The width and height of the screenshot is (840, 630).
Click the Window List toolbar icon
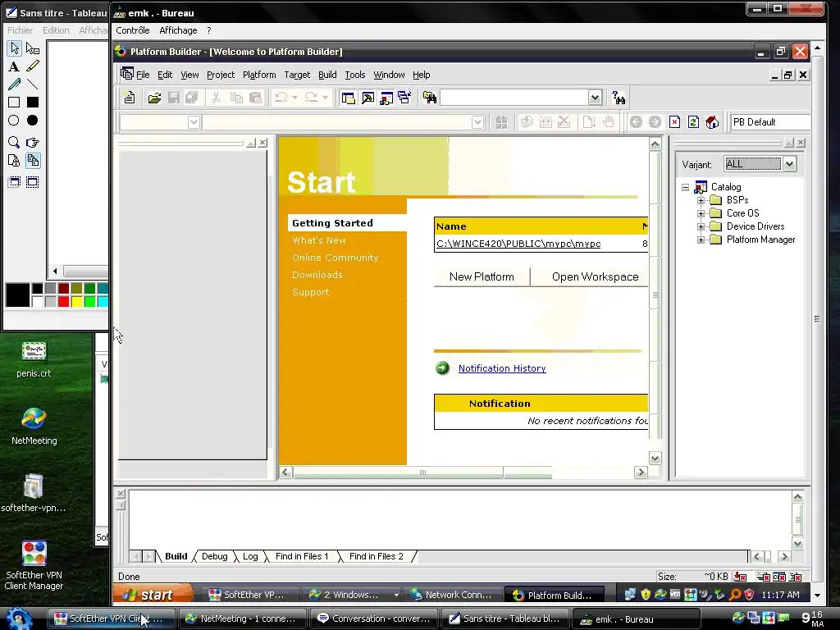coord(404,98)
